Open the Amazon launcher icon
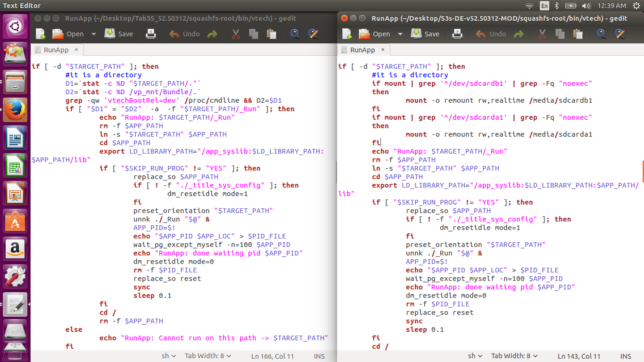This screenshot has height=362, width=644. [15, 248]
